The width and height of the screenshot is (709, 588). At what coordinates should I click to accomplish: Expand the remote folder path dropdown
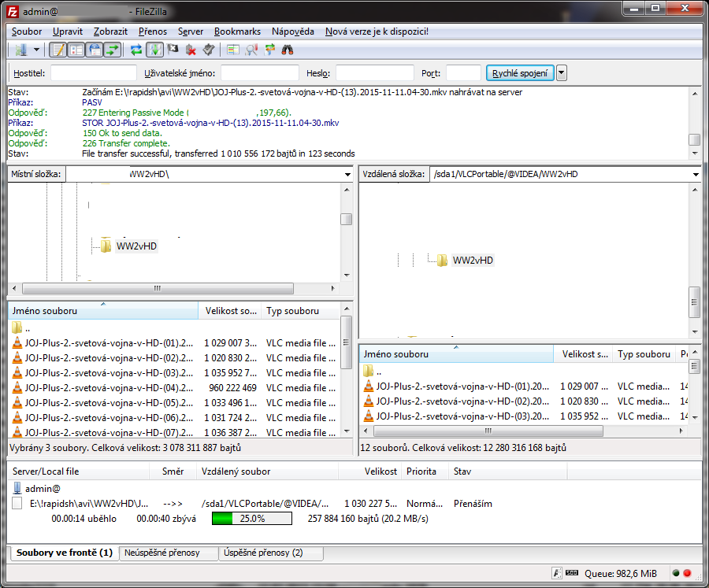(696, 174)
